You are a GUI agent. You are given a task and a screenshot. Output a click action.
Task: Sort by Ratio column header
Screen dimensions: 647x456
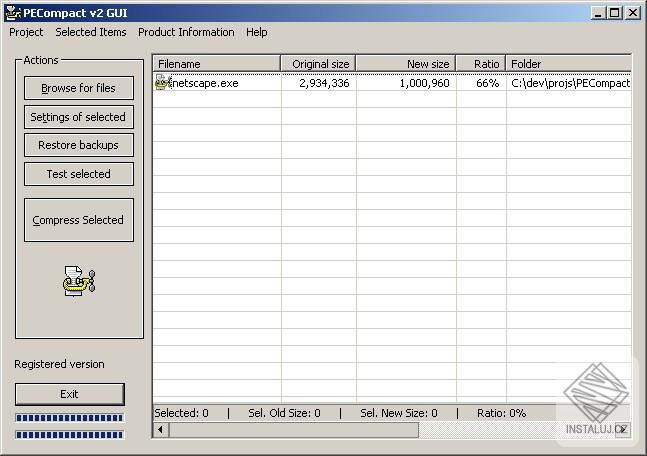pyautogui.click(x=481, y=64)
